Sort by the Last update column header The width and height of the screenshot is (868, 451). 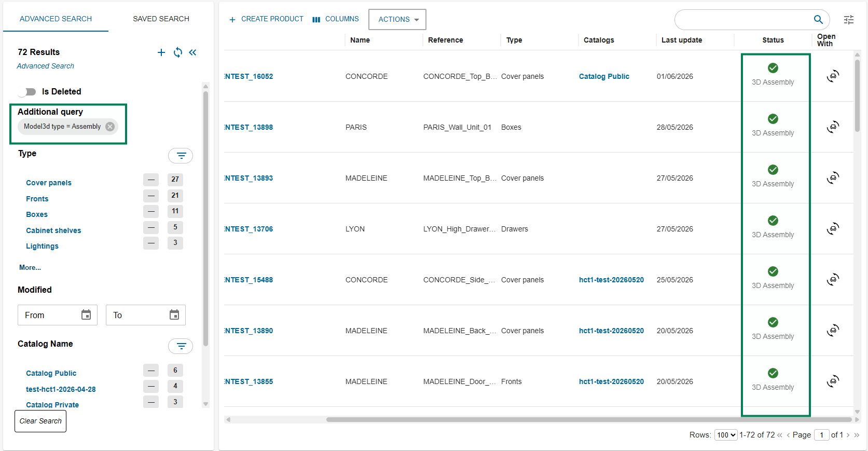point(682,40)
